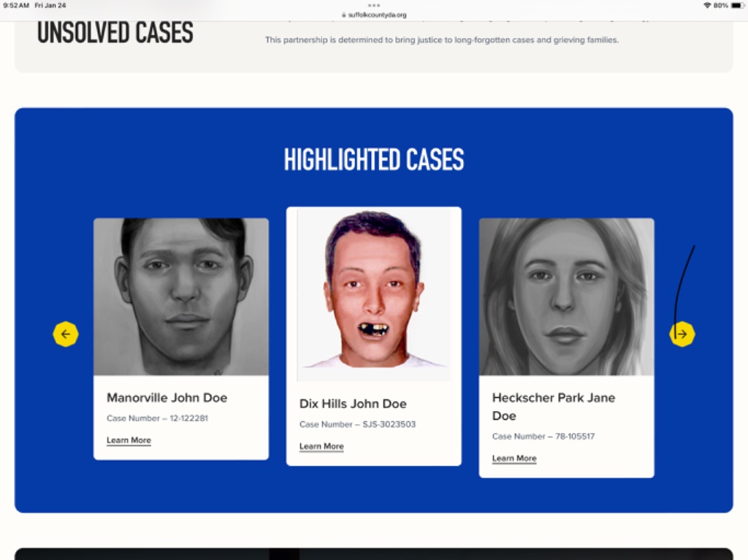Tap the lock icon beside the URL
This screenshot has width=748, height=560.
(343, 15)
